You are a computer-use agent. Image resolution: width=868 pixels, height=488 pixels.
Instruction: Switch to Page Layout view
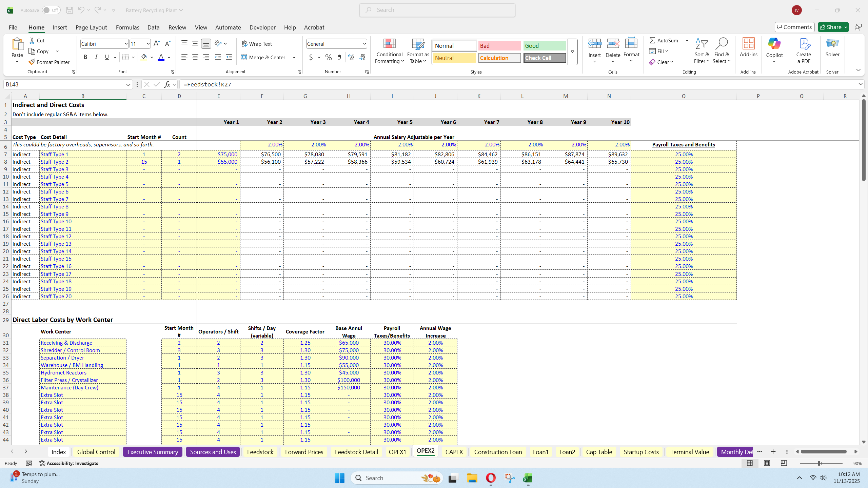click(767, 463)
